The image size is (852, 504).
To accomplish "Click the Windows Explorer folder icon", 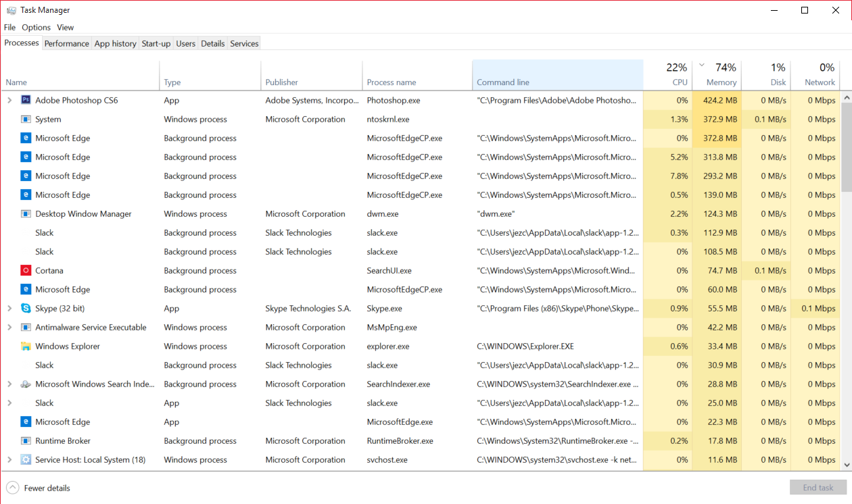I will click(26, 346).
